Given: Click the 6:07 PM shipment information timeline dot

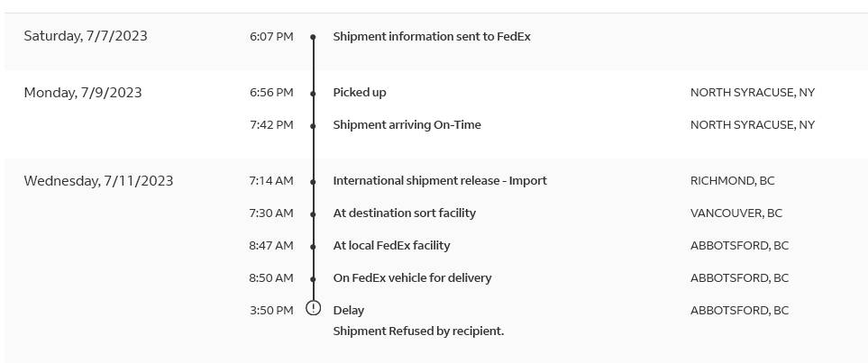Looking at the screenshot, I should click(313, 37).
